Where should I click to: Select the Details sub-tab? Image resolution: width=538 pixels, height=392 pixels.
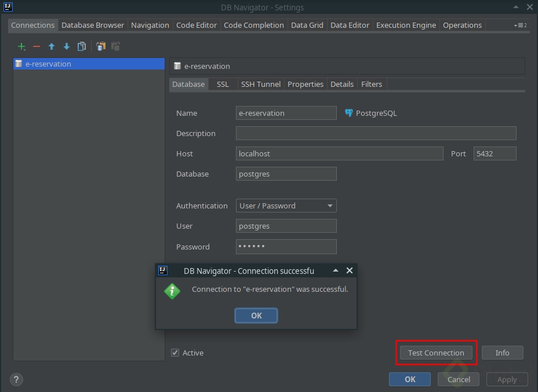[x=341, y=85]
